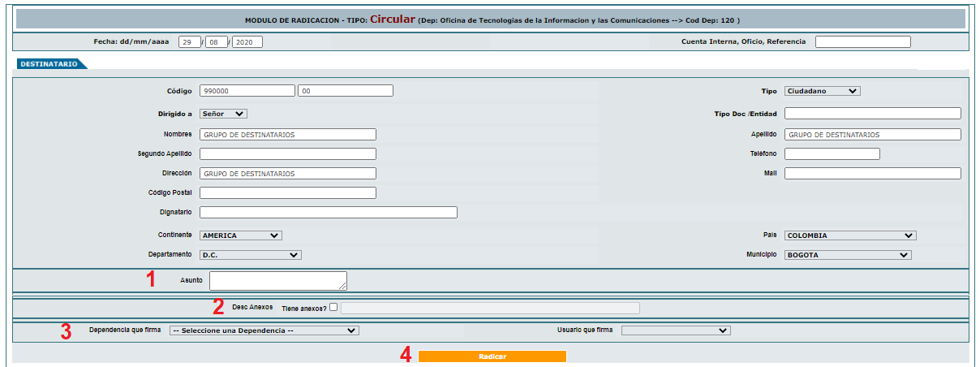Expand the 'Dirigido a' Señor dropdown
Image resolution: width=980 pixels, height=367 pixels.
[x=223, y=114]
